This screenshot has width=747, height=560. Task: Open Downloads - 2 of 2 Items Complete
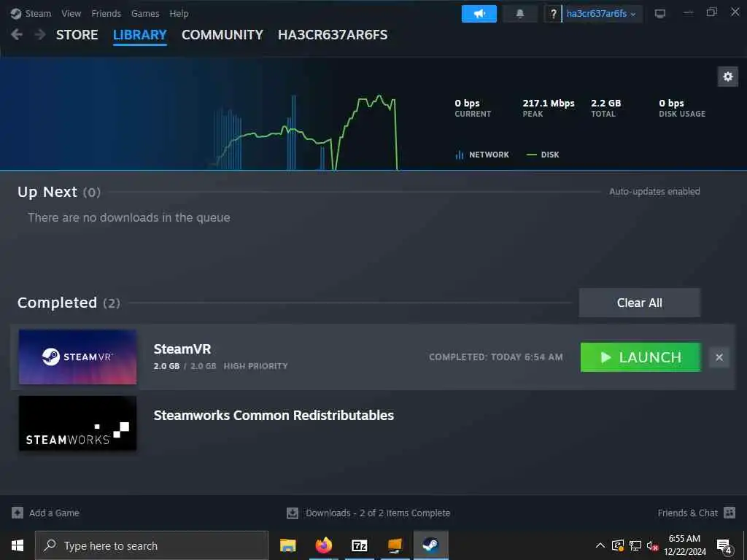pos(378,513)
